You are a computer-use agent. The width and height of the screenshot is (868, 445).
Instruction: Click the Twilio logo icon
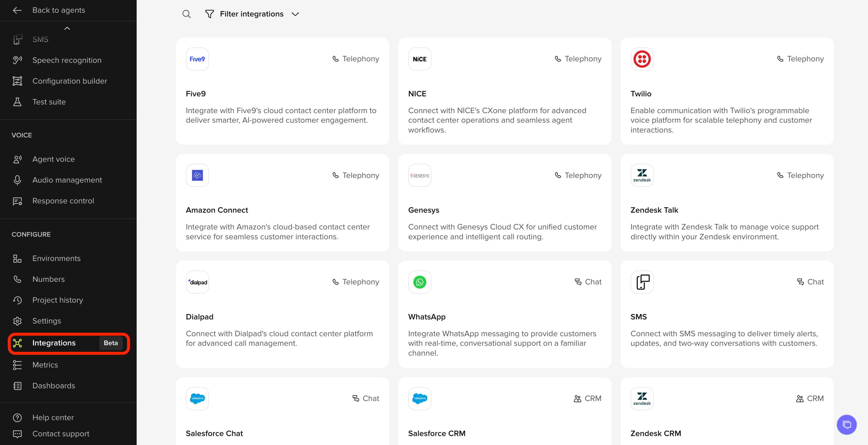(x=642, y=59)
